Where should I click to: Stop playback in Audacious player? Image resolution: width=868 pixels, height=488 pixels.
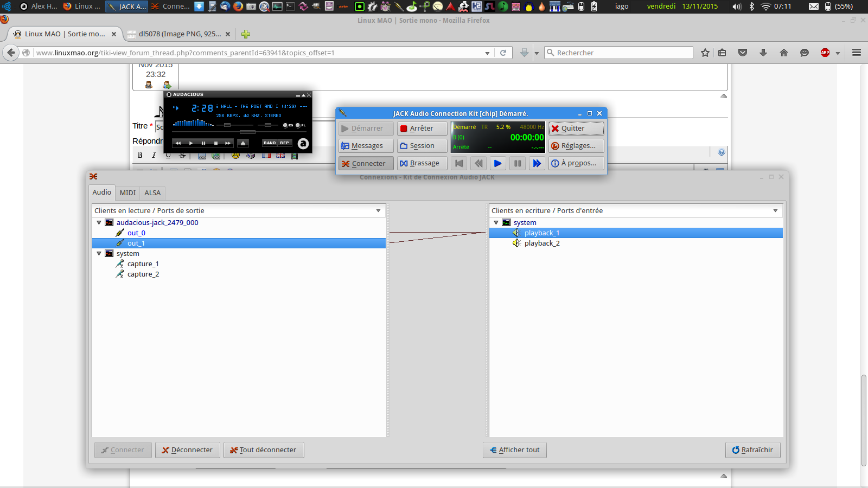point(216,143)
